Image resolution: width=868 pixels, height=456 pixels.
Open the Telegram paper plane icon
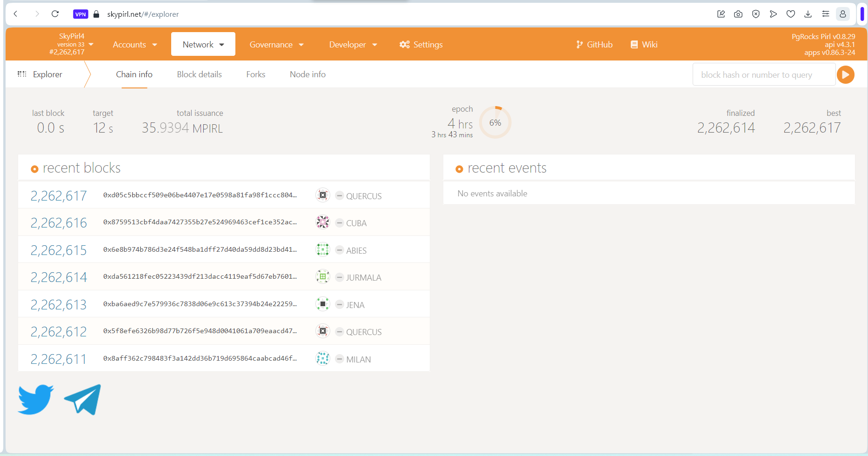[x=83, y=399]
